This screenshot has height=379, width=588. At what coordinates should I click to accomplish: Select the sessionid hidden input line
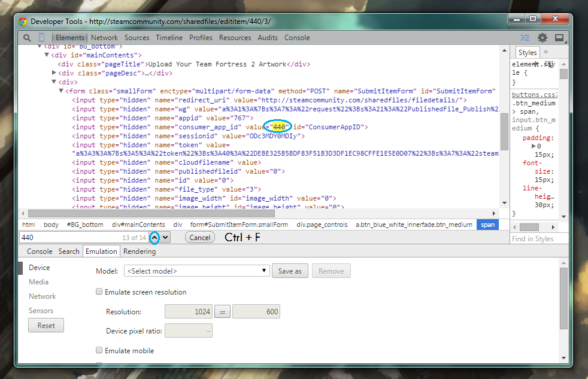[188, 136]
